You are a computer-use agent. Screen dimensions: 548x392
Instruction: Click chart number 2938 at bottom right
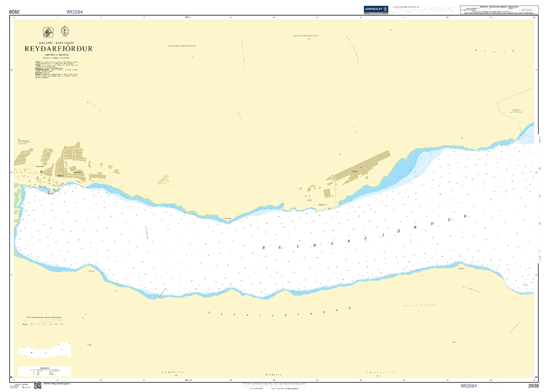pyautogui.click(x=533, y=386)
